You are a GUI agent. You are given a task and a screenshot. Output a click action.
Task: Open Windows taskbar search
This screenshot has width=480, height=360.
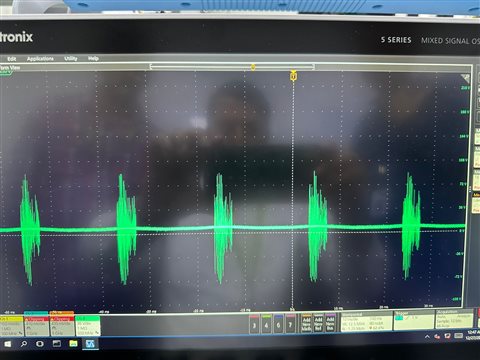[24, 344]
